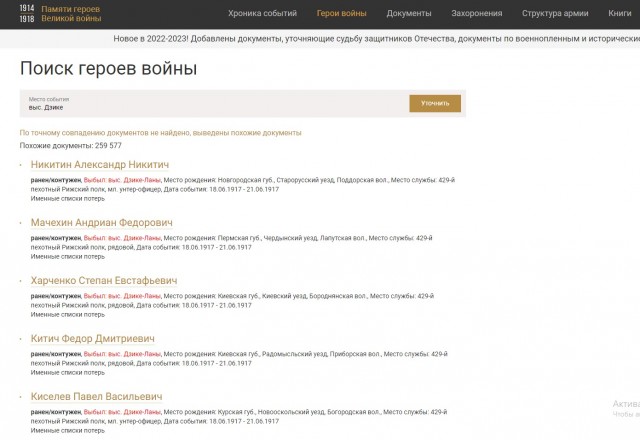This screenshot has height=440, width=640.
Task: Click Выбыл: выс. Дзике-Ланы in Мачехин entry
Action: (x=122, y=238)
